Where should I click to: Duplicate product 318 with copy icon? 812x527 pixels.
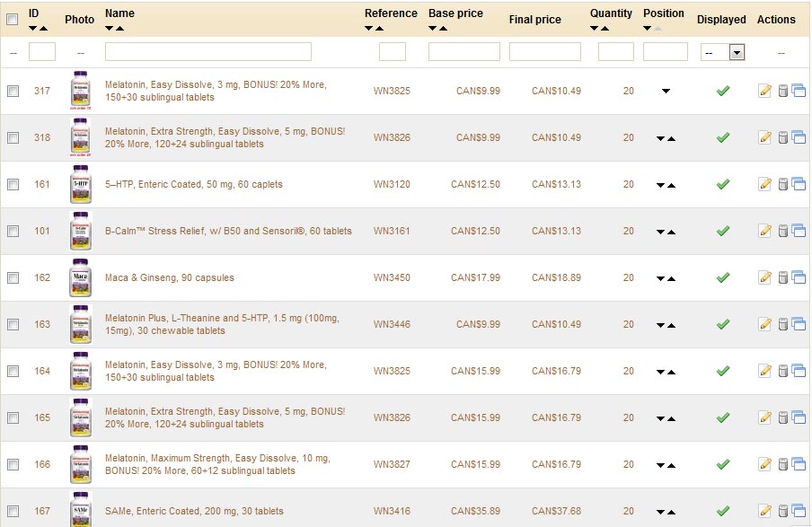799,137
